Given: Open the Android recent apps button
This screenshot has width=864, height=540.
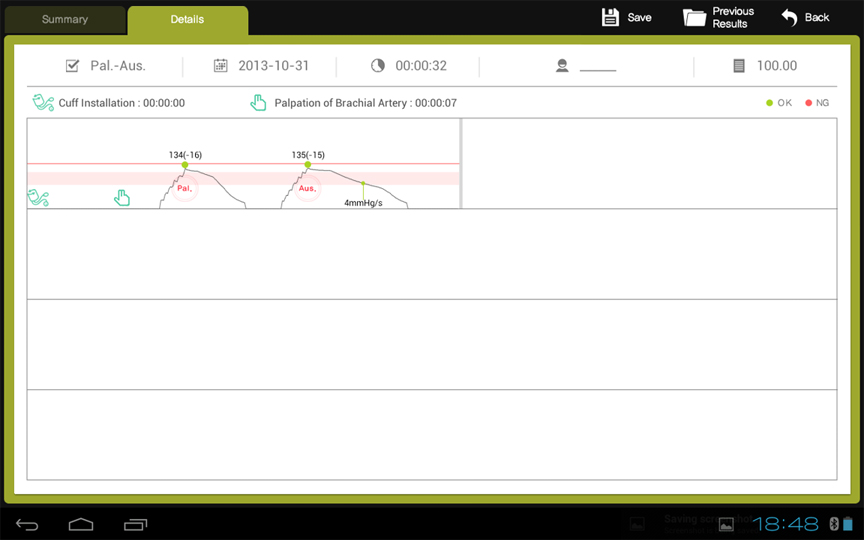Looking at the screenshot, I should coord(135,524).
